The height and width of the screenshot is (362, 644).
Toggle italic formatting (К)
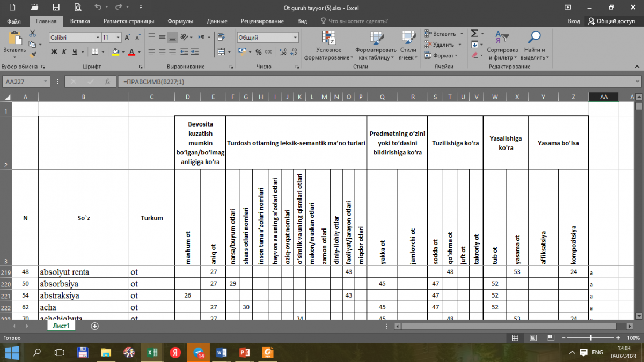pyautogui.click(x=64, y=52)
